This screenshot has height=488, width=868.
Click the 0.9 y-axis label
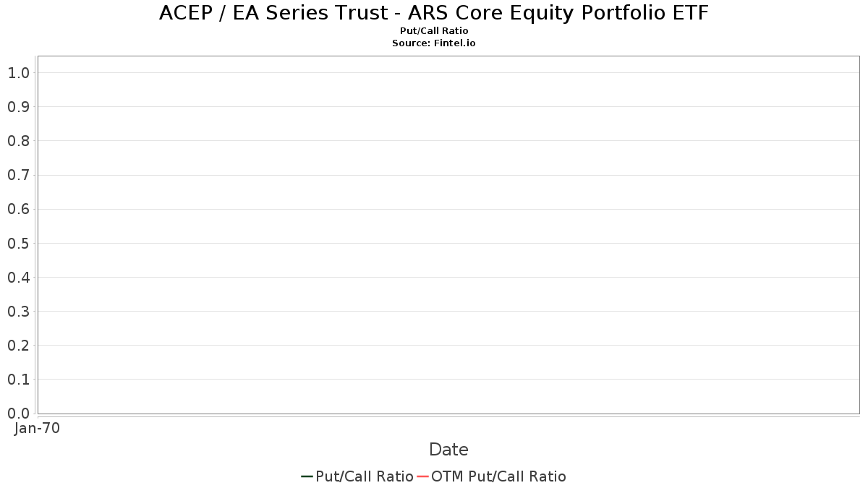coord(18,107)
